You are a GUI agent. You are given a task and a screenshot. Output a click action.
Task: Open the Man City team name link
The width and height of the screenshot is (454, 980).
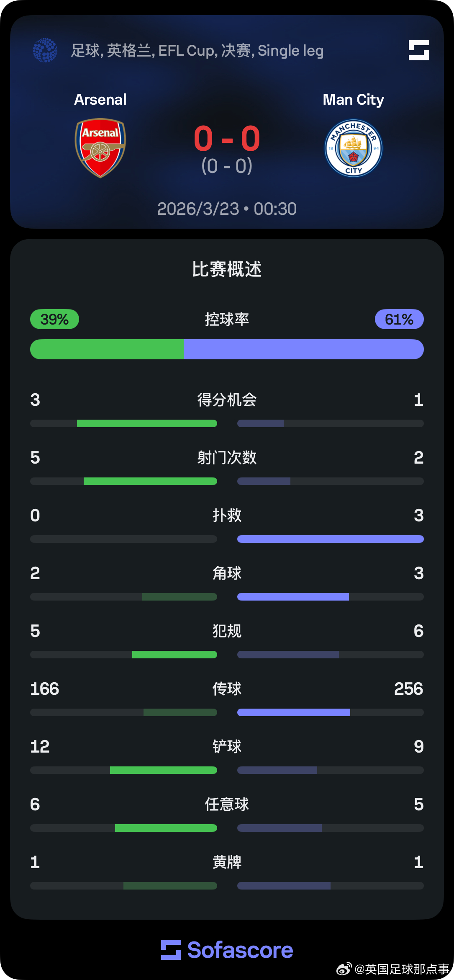click(x=354, y=99)
